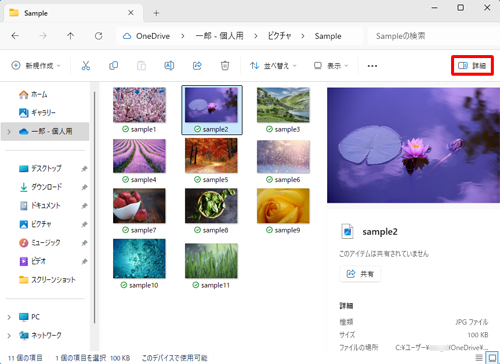
Task: Click the Share icon in toolbar
Action: pyautogui.click(x=197, y=66)
